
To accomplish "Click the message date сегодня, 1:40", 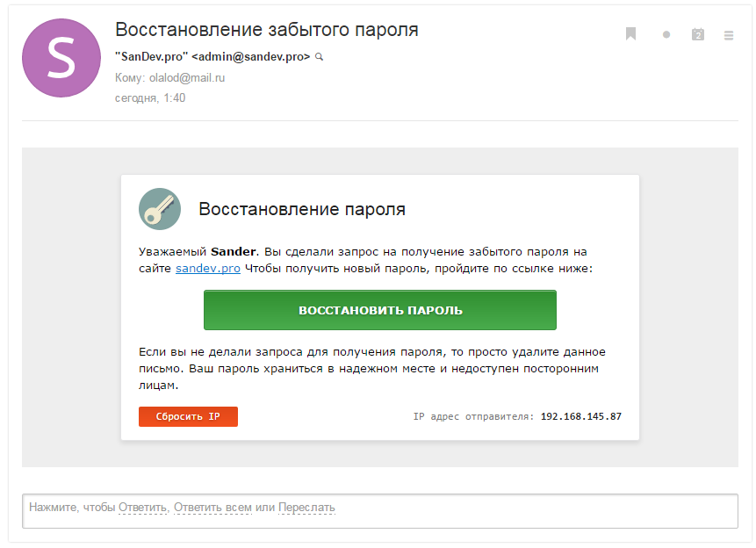I will pyautogui.click(x=150, y=97).
